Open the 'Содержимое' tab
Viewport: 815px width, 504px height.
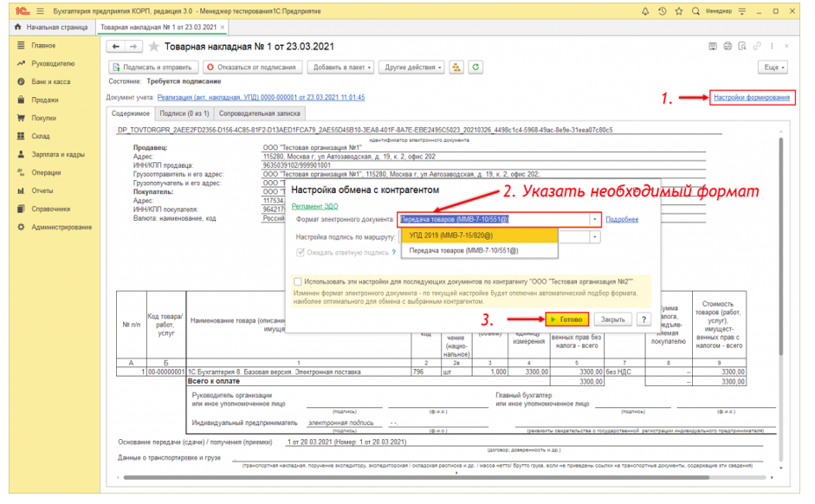[x=131, y=113]
